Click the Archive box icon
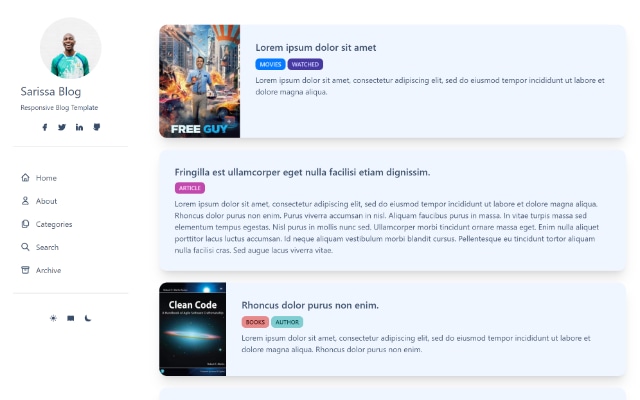 click(25, 270)
